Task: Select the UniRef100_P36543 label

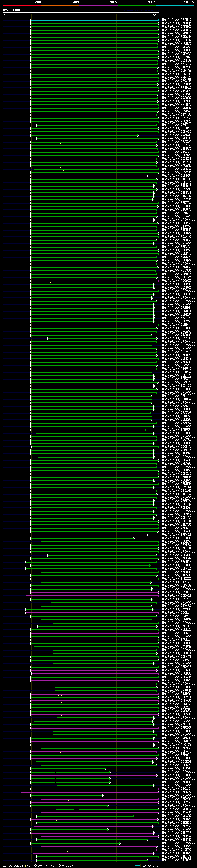Action: (177, 369)
